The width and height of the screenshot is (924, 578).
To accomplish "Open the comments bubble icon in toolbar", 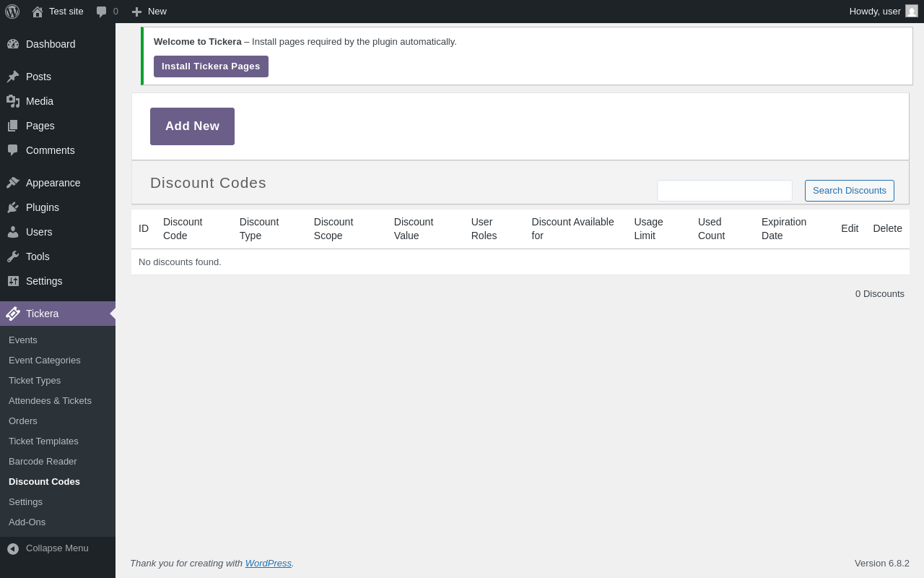I will 102,12.
